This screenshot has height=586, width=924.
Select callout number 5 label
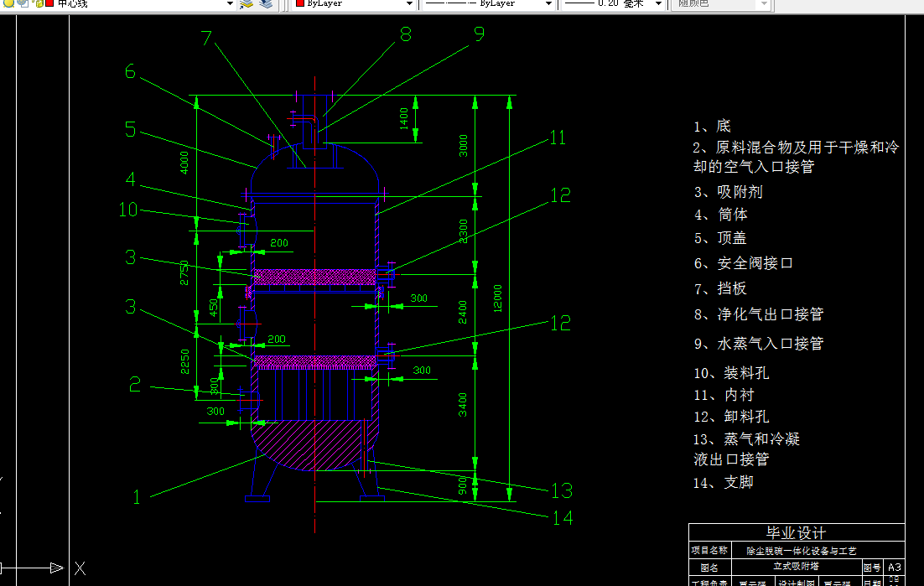tap(130, 130)
